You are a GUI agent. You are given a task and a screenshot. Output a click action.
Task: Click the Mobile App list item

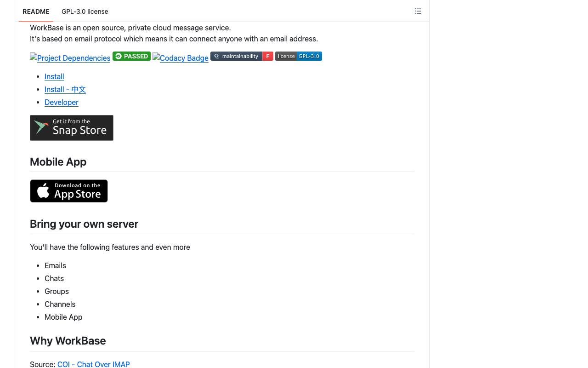(x=63, y=317)
